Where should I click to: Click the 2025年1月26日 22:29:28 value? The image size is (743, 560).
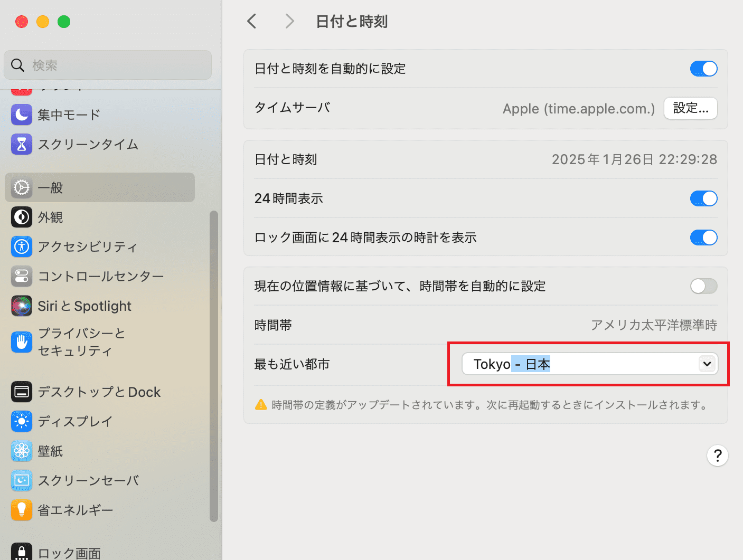click(634, 159)
